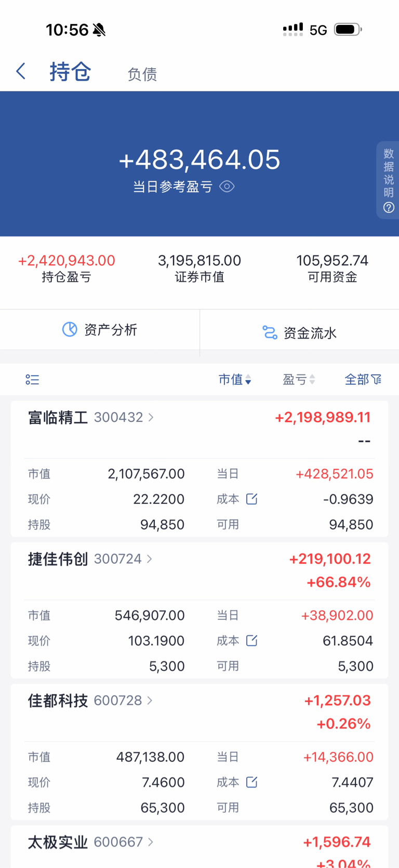Open the 数据说明 help icon
The height and width of the screenshot is (868, 399).
coord(389,208)
